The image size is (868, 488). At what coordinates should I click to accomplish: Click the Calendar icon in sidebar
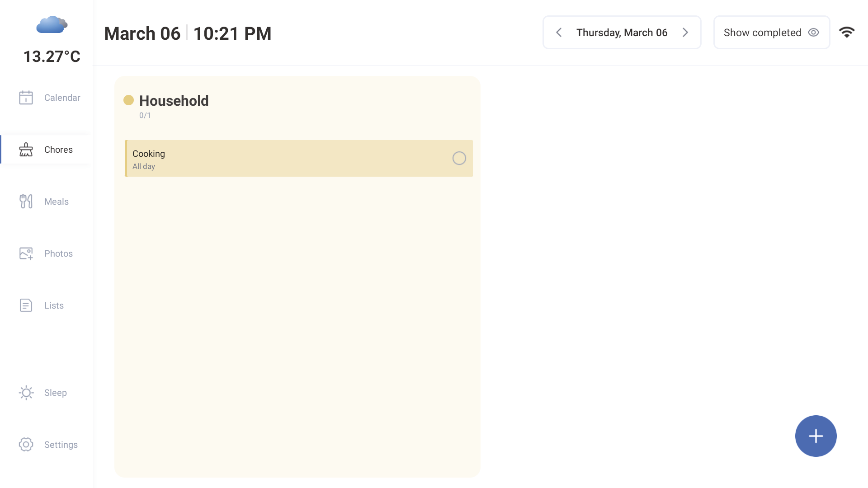pos(26,98)
